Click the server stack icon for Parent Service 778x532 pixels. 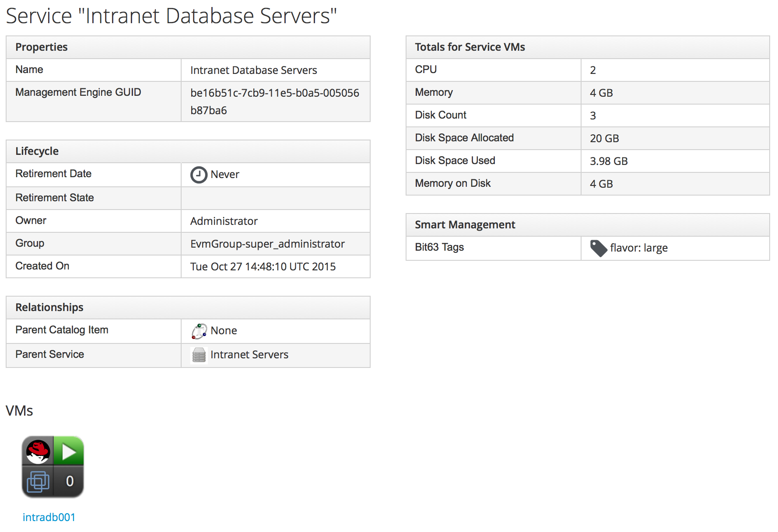(x=199, y=355)
